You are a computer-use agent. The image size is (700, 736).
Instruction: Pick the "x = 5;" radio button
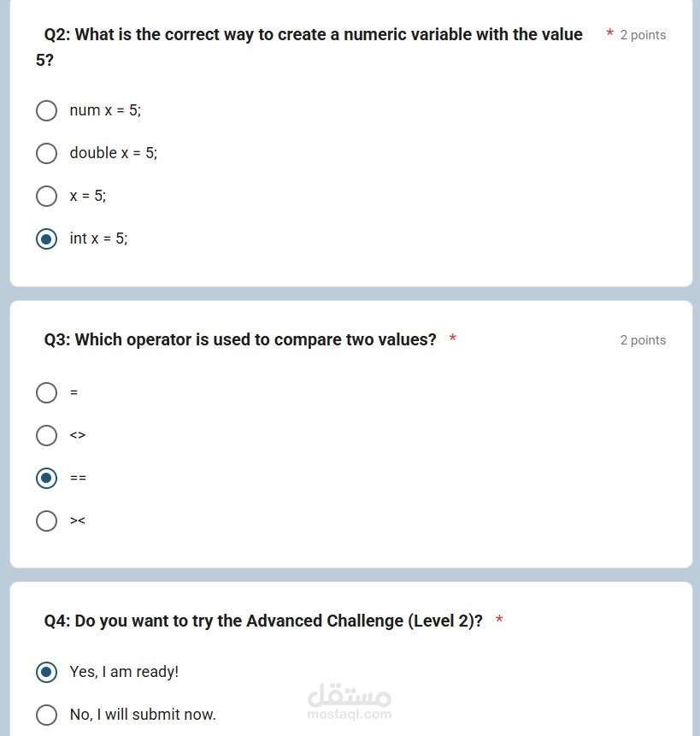47,196
